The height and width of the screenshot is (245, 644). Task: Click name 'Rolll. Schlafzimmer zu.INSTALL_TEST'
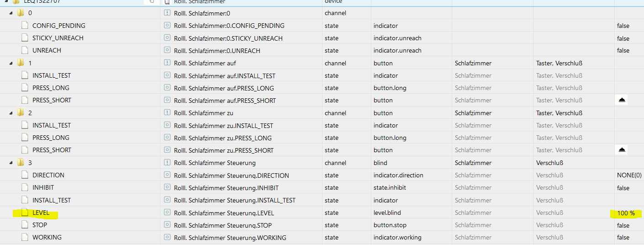coord(223,125)
